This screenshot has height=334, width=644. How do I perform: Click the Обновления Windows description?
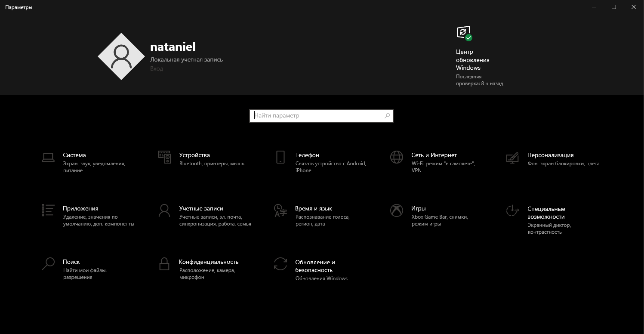[x=321, y=278]
